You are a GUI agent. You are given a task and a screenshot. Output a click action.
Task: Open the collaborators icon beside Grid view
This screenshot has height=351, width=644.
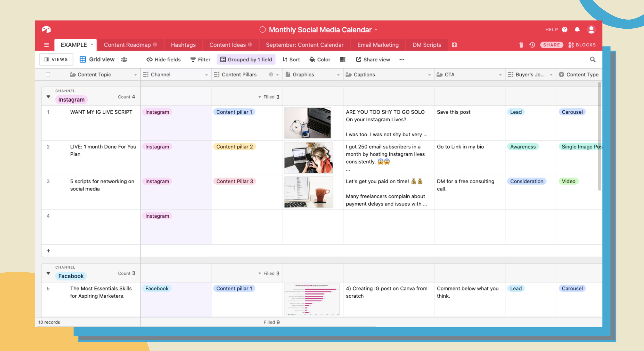click(124, 59)
